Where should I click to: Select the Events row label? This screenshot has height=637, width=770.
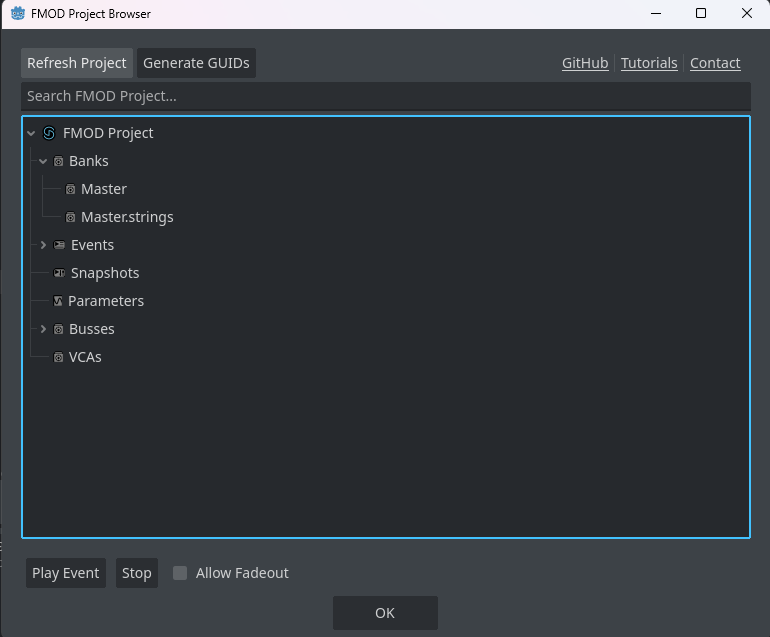click(x=92, y=245)
